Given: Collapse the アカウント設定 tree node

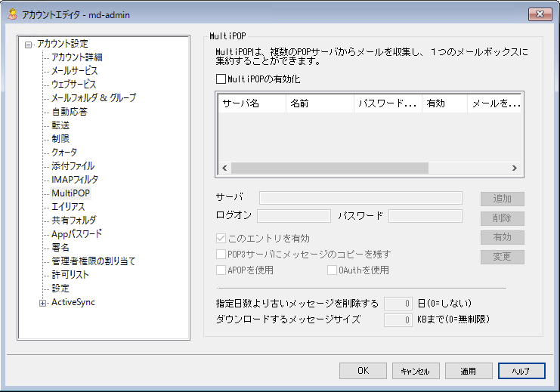Looking at the screenshot, I should pos(29,44).
